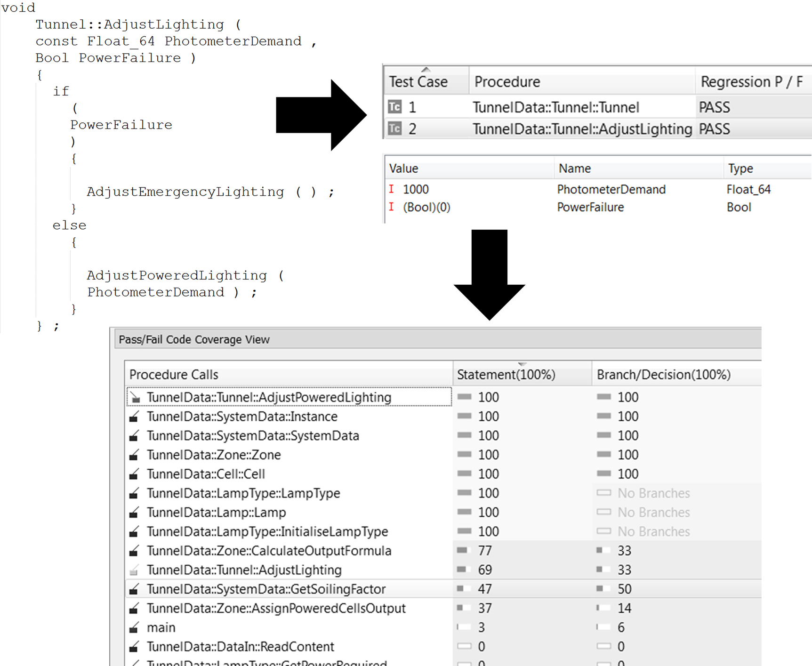Click the Name column header in the parameters table
This screenshot has height=666, width=812.
[x=639, y=168]
